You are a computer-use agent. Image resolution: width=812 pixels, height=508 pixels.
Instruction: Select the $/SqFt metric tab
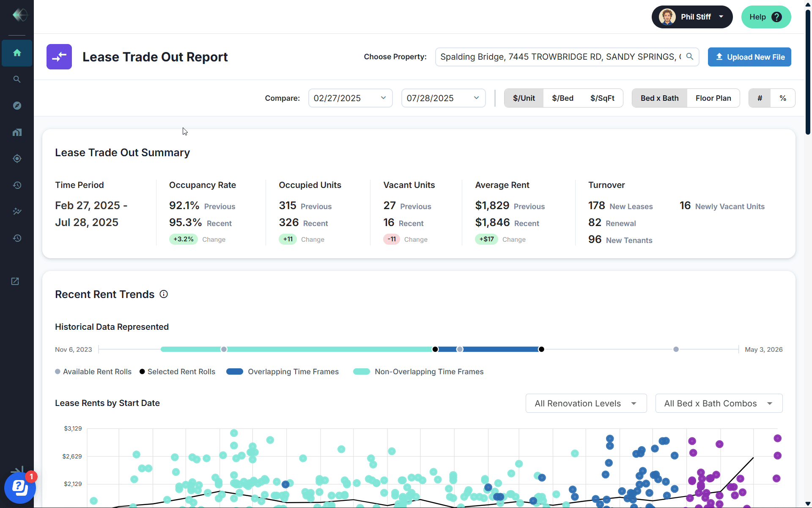602,98
